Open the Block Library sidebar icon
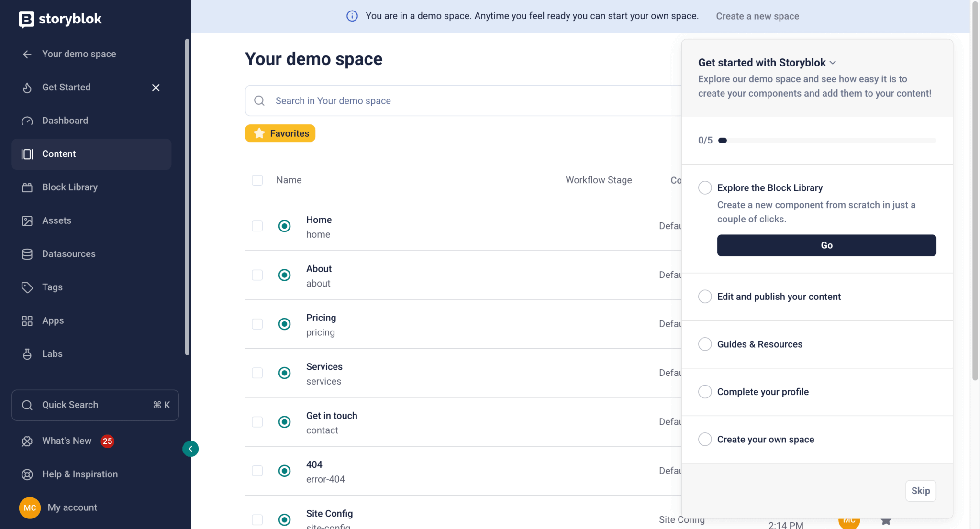This screenshot has height=529, width=980. [27, 187]
